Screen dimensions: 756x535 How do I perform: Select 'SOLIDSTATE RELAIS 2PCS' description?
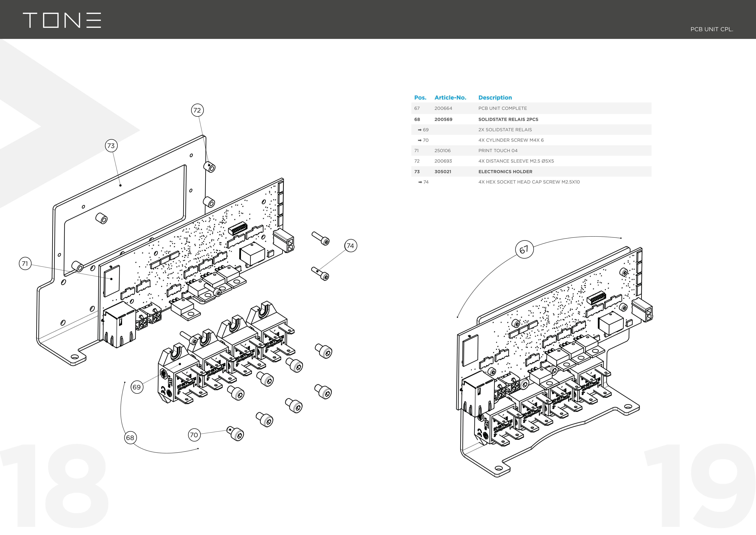coord(508,119)
